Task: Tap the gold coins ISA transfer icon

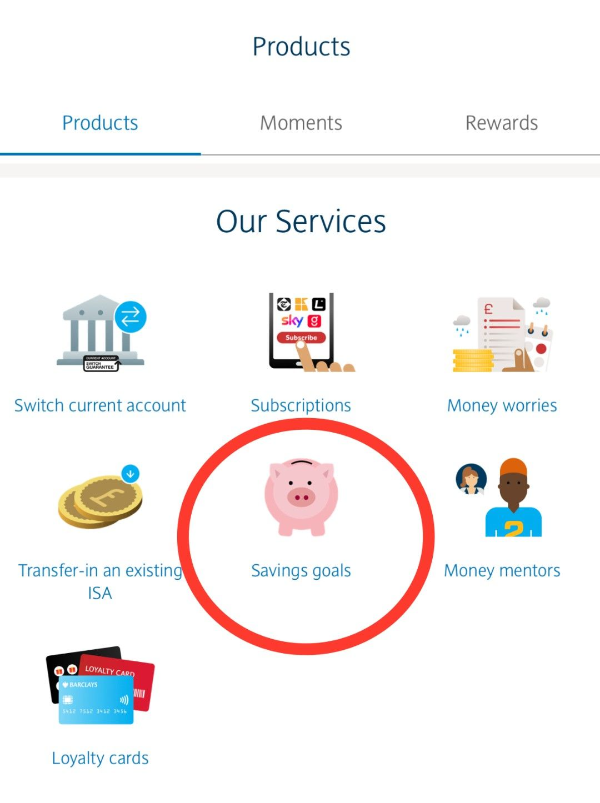Action: (100, 496)
